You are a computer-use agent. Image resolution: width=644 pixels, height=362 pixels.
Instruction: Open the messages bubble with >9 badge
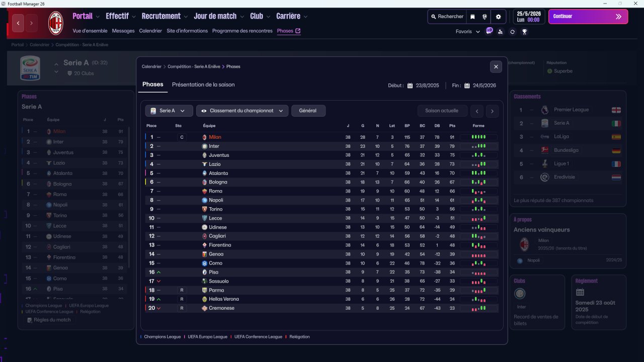pos(489,31)
